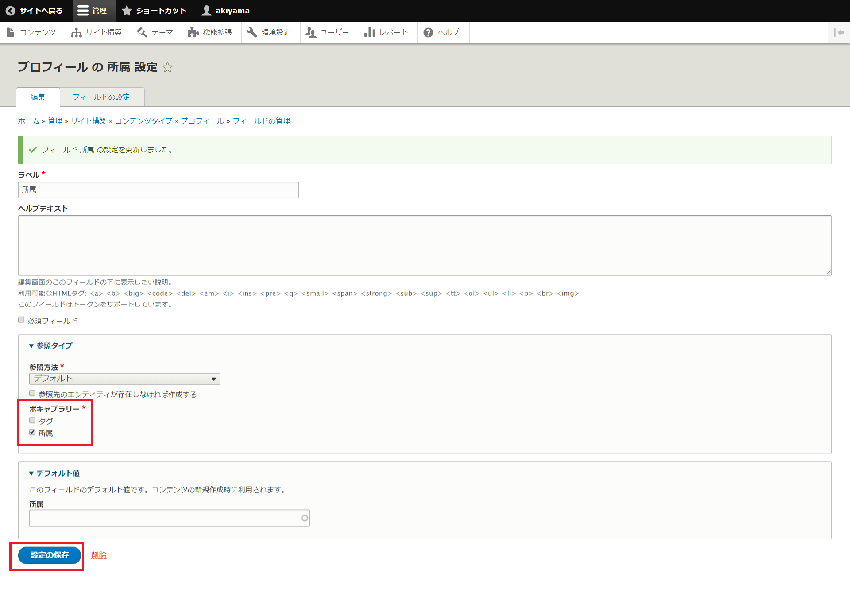
Task: Click the 削除 link
Action: pyautogui.click(x=99, y=555)
